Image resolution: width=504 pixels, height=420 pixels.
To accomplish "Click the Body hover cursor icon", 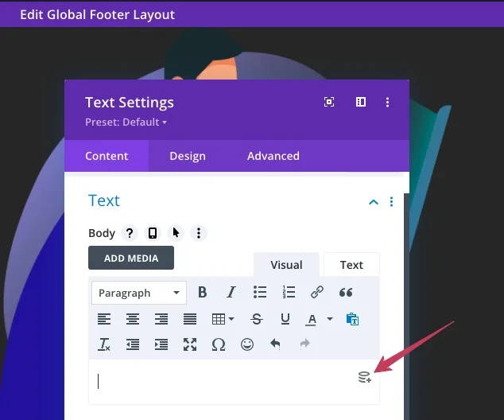I will pyautogui.click(x=176, y=233).
